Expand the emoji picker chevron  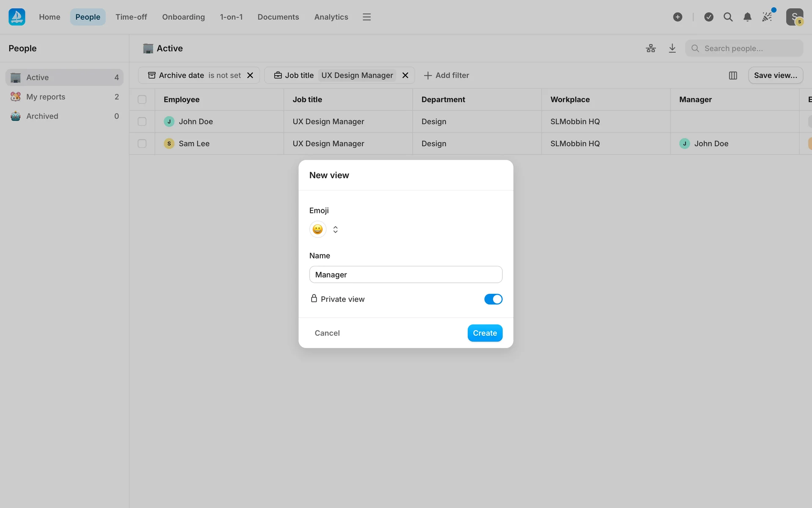tap(335, 229)
